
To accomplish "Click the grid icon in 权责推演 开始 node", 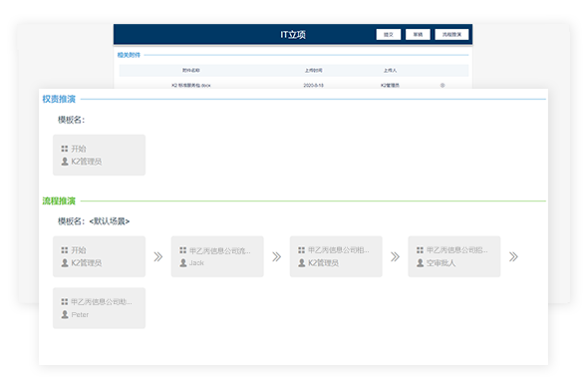I will (65, 149).
